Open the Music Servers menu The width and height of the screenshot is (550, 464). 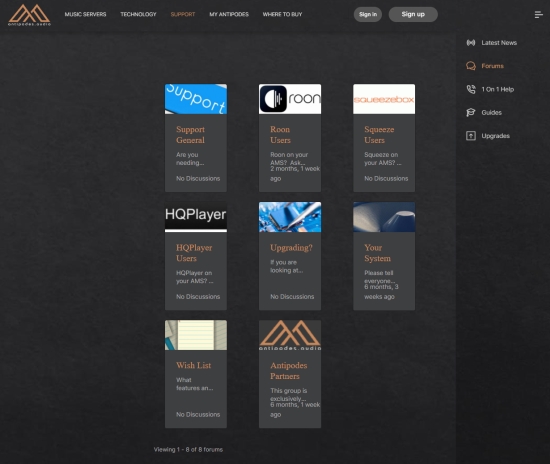(85, 14)
